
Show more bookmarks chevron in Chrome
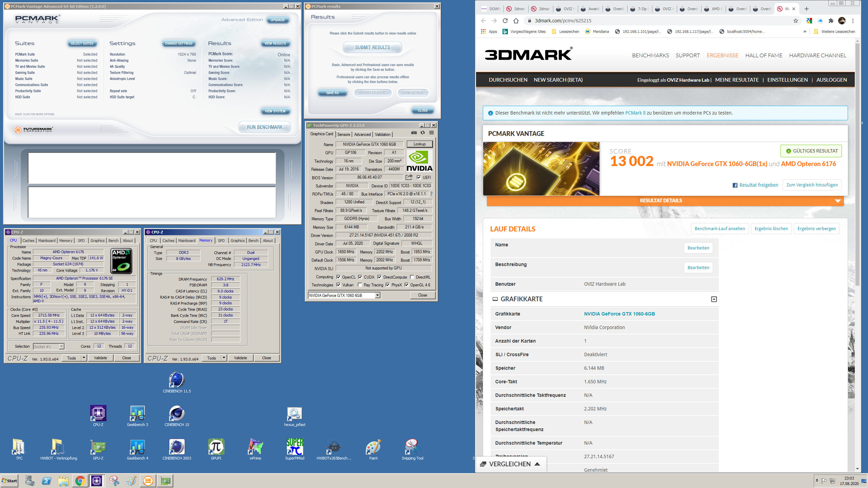805,32
